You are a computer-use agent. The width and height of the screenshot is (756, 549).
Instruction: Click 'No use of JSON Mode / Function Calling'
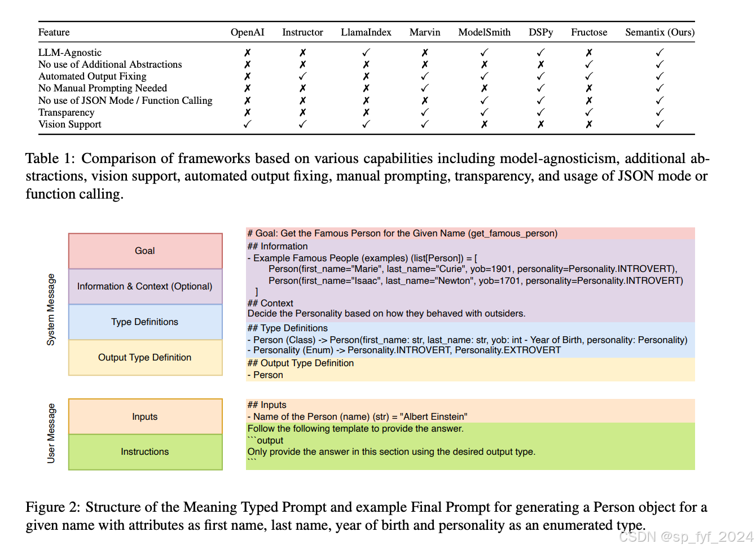[125, 100]
